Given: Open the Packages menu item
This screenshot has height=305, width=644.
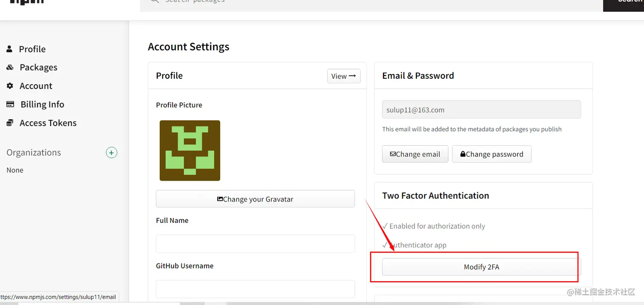Looking at the screenshot, I should click(38, 67).
